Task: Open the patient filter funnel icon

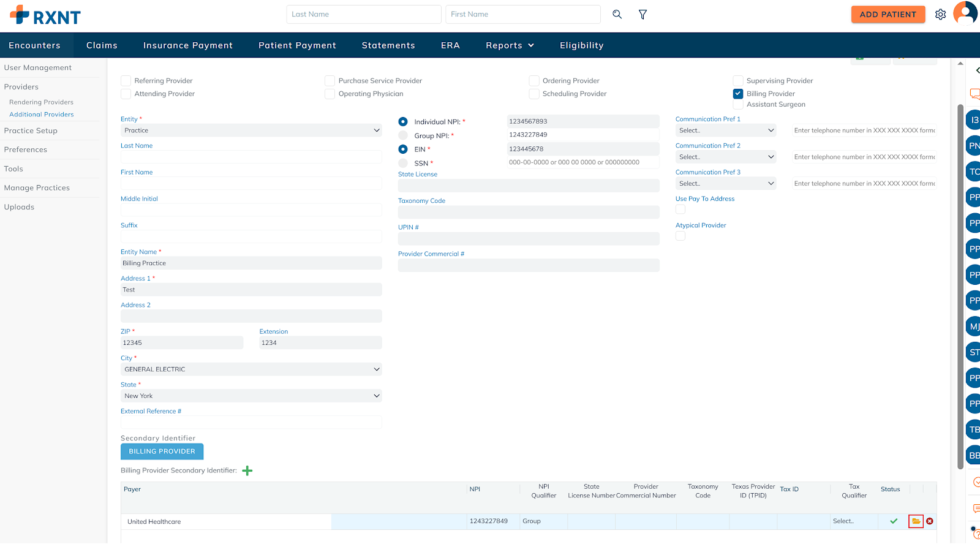Action: point(643,14)
